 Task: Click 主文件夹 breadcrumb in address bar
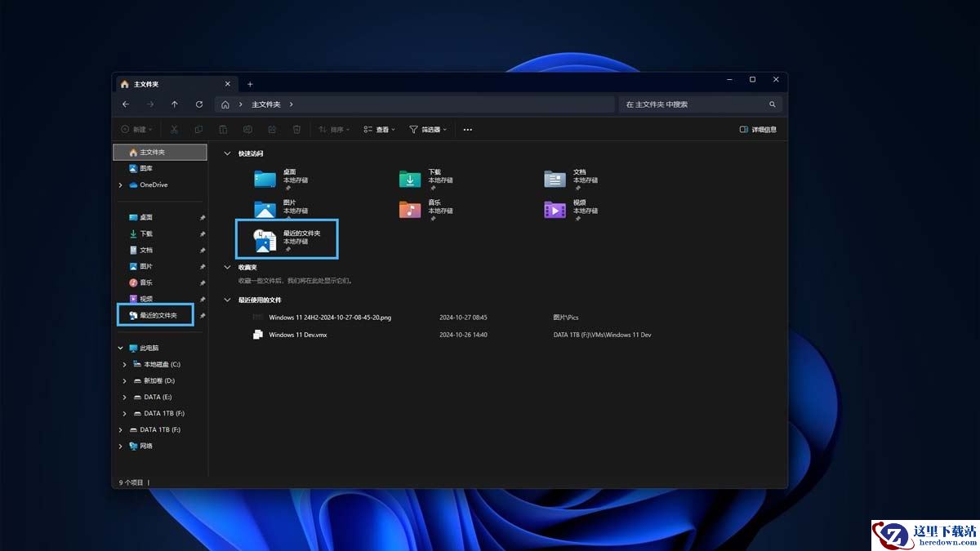[266, 104]
